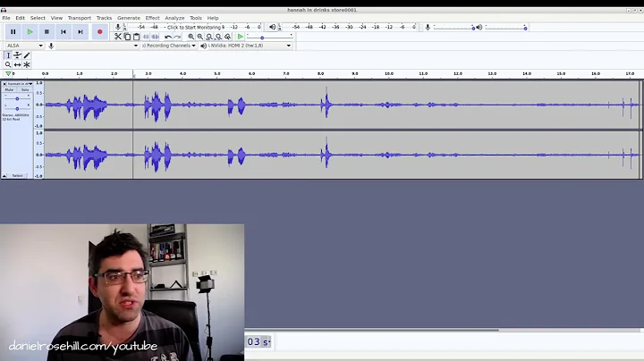Select the Zoom magnifier tool
The image size is (644, 361).
(8, 65)
